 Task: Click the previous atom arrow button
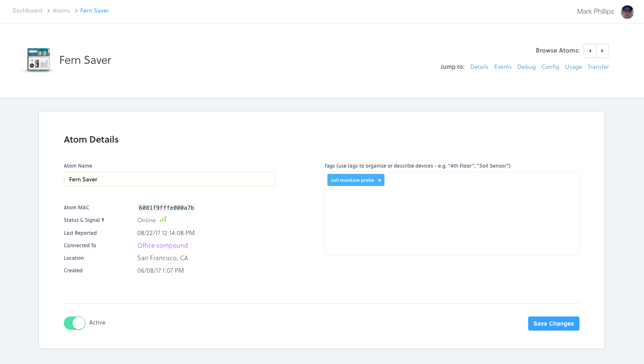(590, 51)
